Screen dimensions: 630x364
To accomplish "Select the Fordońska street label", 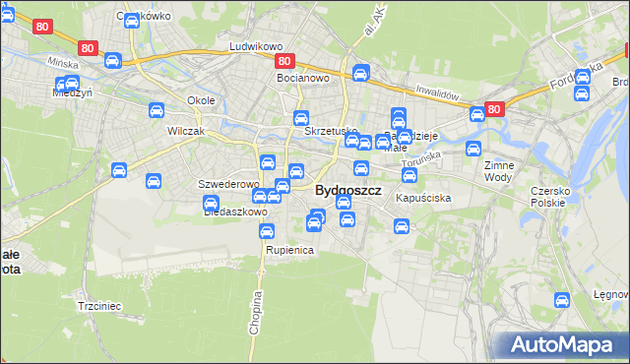I will pos(577,76).
